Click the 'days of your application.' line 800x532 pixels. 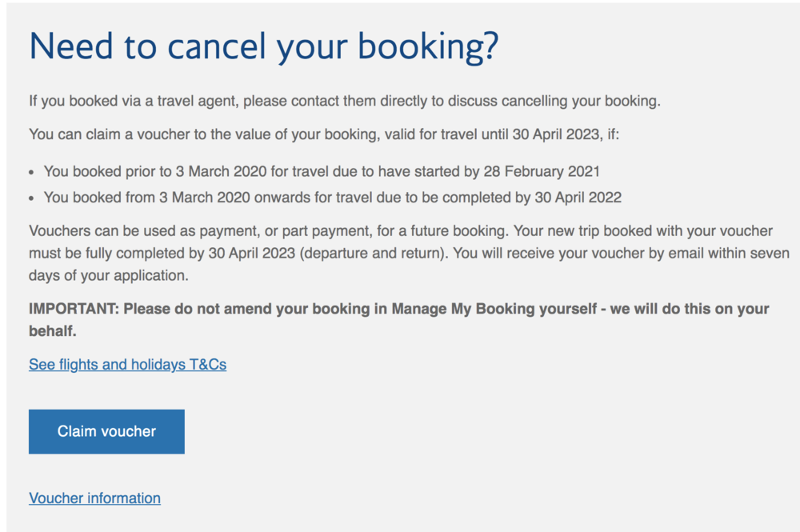point(109,275)
